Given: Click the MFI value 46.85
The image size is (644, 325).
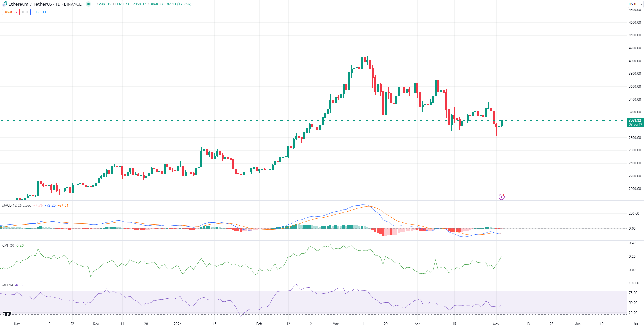Looking at the screenshot, I should [x=20, y=285].
